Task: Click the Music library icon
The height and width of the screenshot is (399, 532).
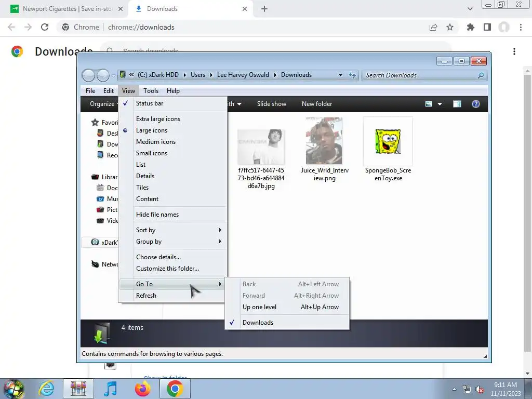Action: pyautogui.click(x=100, y=198)
